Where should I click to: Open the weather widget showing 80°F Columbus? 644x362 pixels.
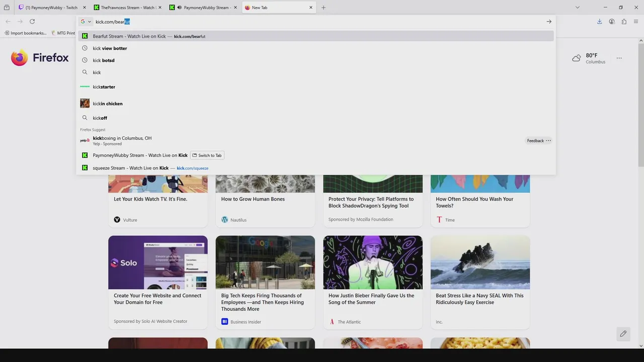589,58
